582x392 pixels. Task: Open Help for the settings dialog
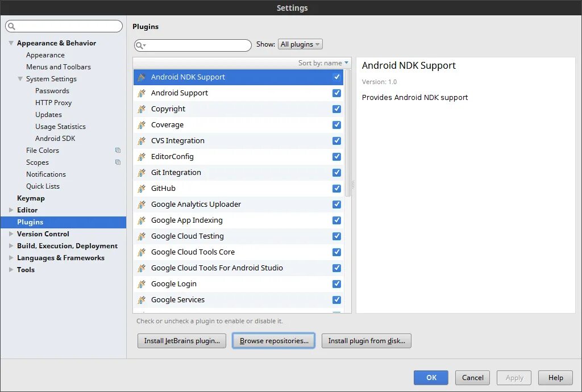tap(556, 378)
